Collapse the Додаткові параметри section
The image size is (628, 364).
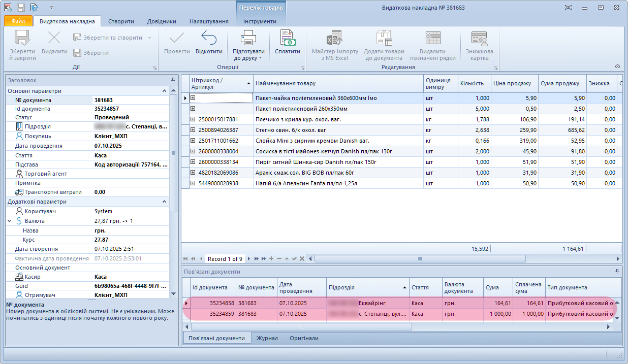164,202
